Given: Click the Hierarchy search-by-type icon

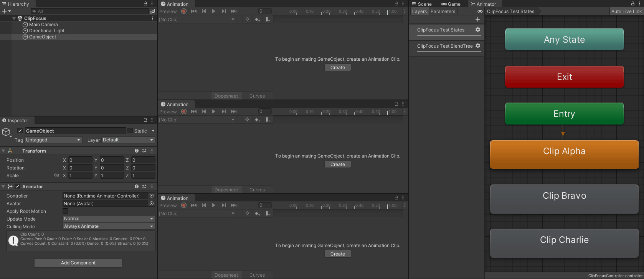Looking at the screenshot, I should point(152,11).
